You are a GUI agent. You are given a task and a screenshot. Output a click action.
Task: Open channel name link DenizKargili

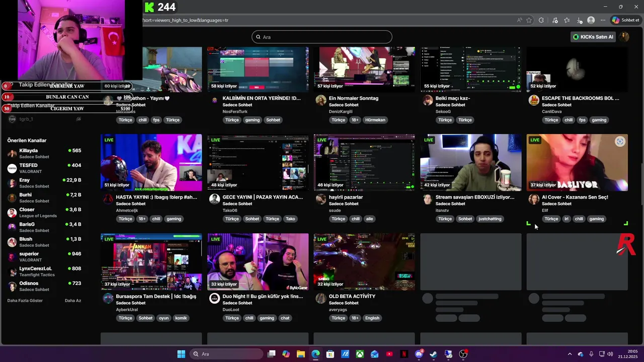click(341, 112)
